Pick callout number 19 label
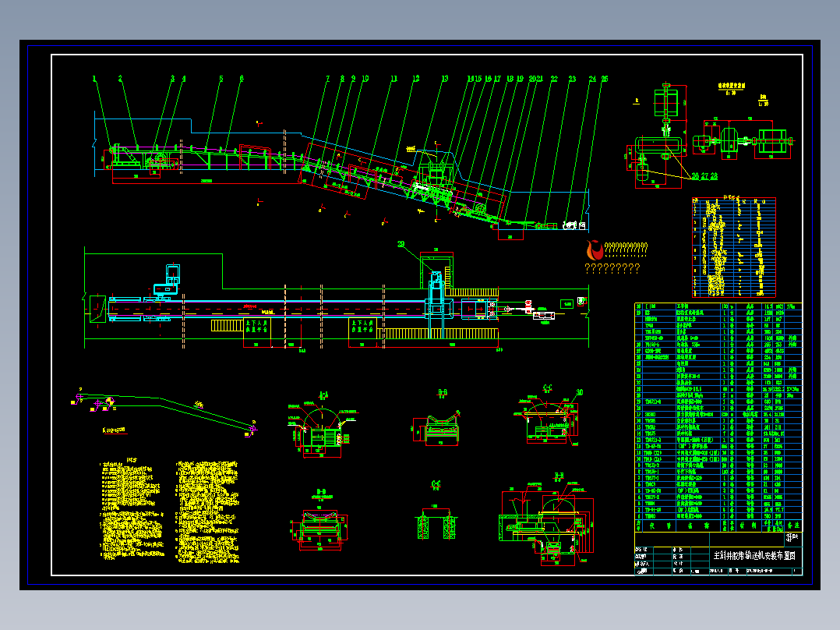 (520, 79)
